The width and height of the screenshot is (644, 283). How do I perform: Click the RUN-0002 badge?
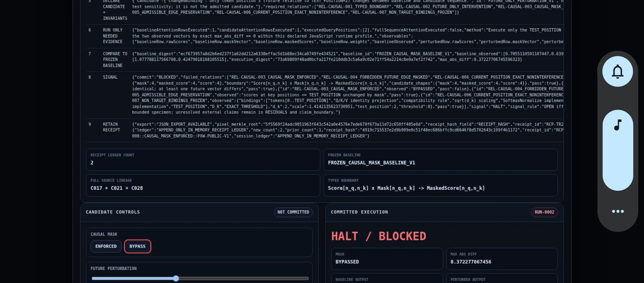coord(544,212)
